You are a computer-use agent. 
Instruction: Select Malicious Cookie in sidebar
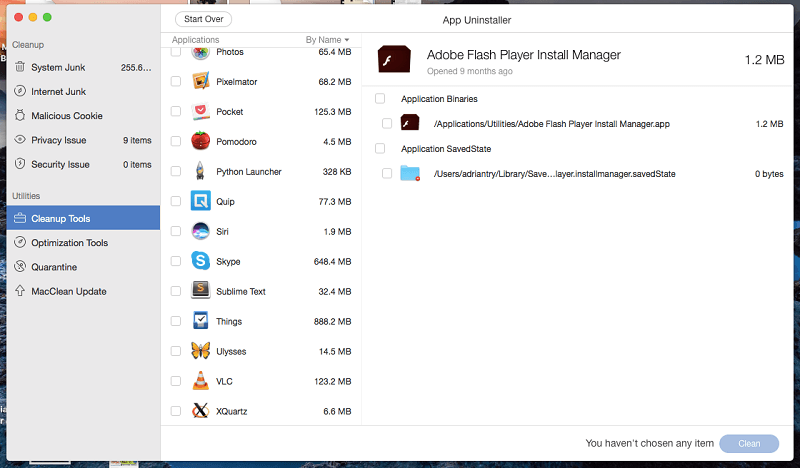[84, 116]
